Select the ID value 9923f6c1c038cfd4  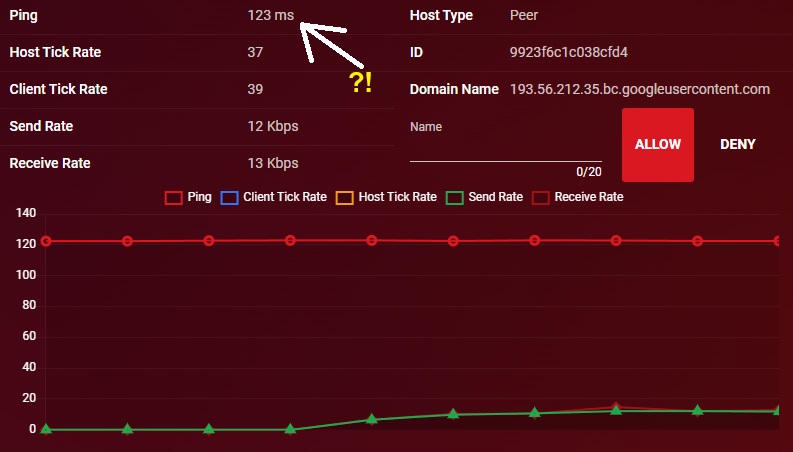coord(569,52)
